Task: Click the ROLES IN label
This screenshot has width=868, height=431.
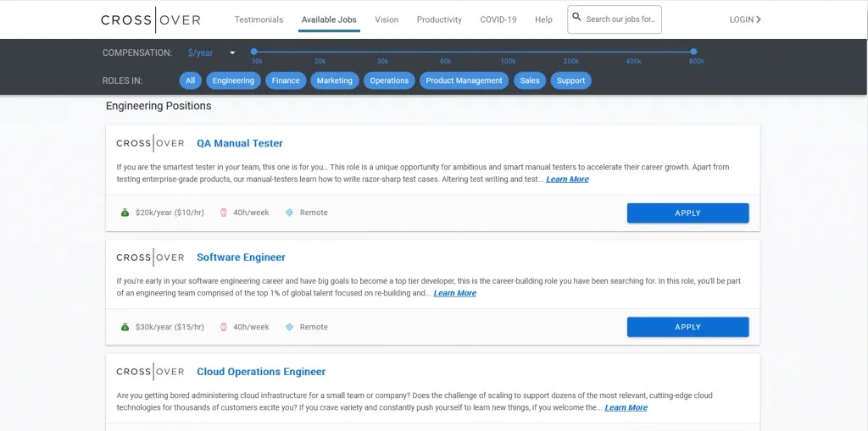Action: [x=122, y=80]
